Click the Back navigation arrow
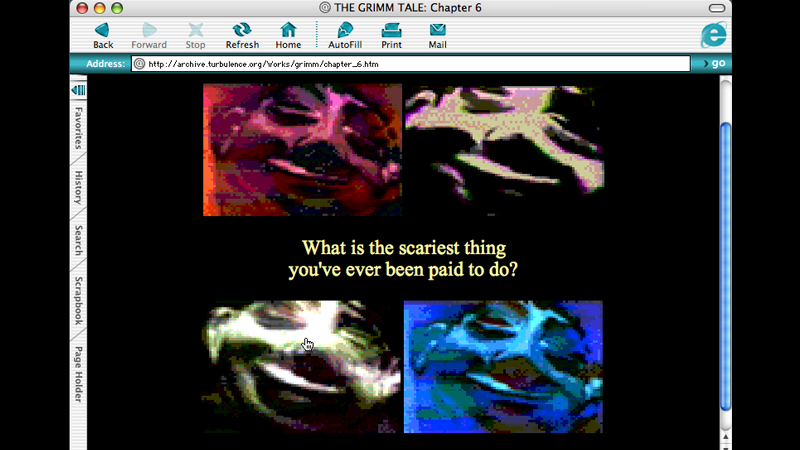This screenshot has height=450, width=800. [103, 30]
